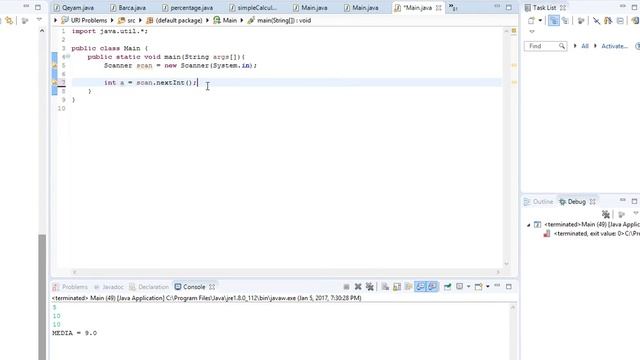Open the percentage.java editor tab
This screenshot has height=360, width=640.
(187, 8)
